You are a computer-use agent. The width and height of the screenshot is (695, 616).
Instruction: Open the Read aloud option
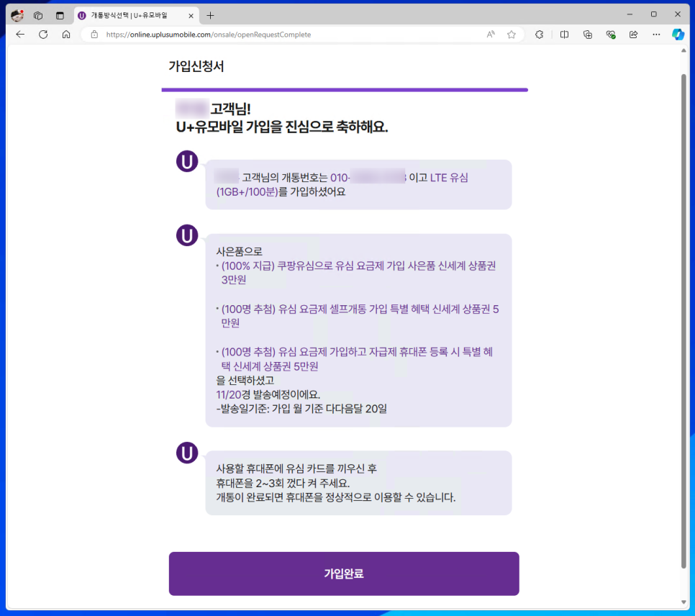click(x=491, y=35)
